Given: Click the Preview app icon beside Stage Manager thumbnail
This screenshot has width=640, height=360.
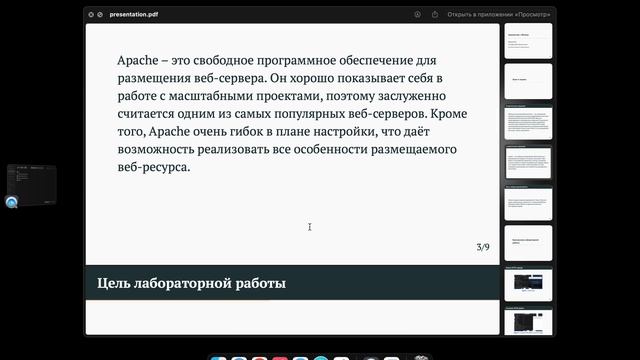Looking at the screenshot, I should tap(11, 202).
